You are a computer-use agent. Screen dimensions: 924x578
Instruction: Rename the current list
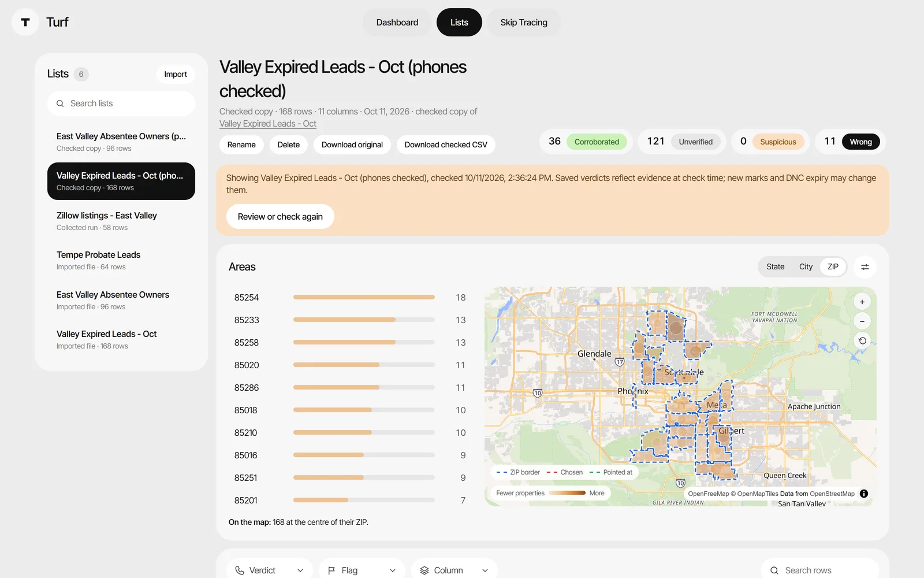[241, 144]
